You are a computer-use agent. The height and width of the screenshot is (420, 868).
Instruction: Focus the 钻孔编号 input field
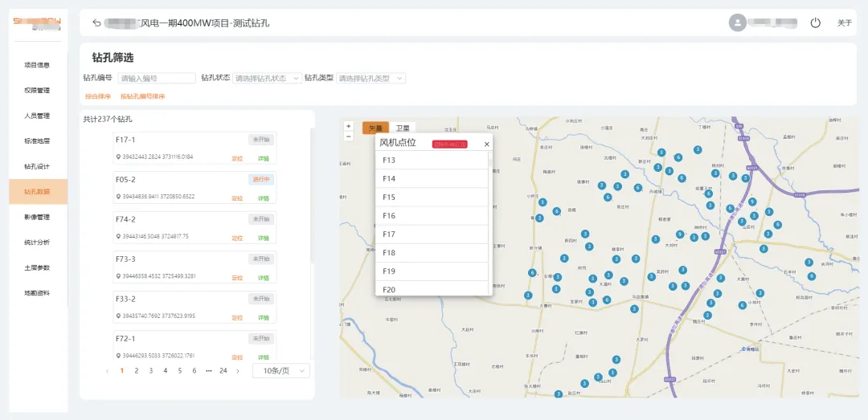(x=157, y=78)
